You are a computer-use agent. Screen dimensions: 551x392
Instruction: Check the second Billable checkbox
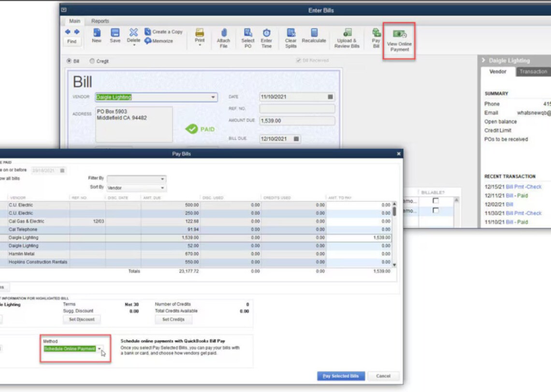coord(436,210)
